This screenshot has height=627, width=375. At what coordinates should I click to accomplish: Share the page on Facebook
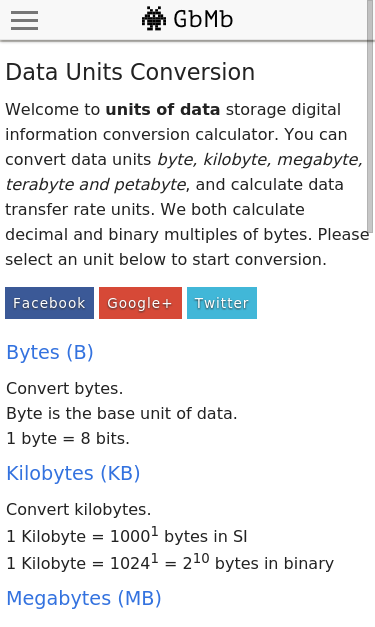[50, 303]
